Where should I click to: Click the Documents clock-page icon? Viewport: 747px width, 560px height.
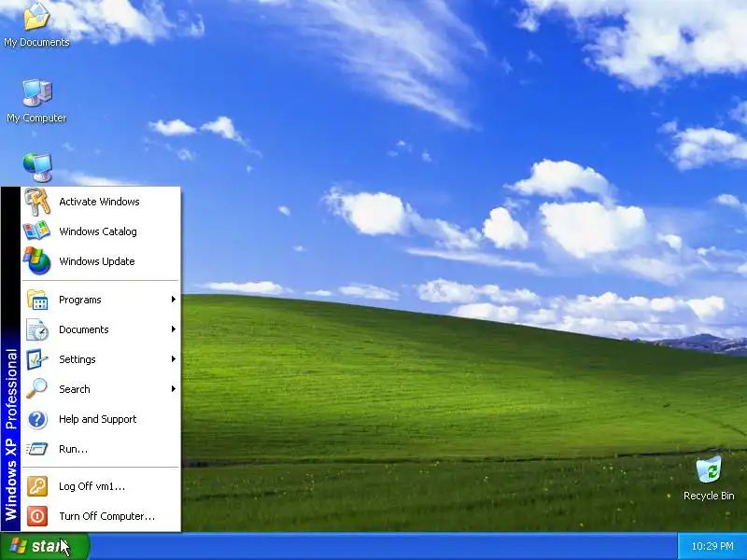(x=37, y=329)
